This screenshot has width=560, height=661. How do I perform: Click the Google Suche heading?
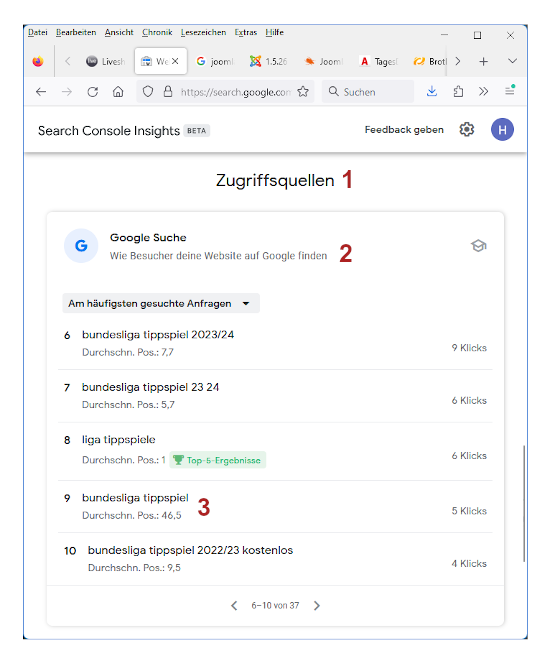coord(148,238)
